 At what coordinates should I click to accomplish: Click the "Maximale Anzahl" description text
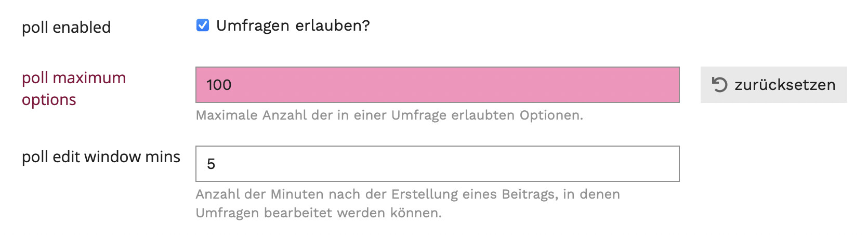(x=389, y=115)
